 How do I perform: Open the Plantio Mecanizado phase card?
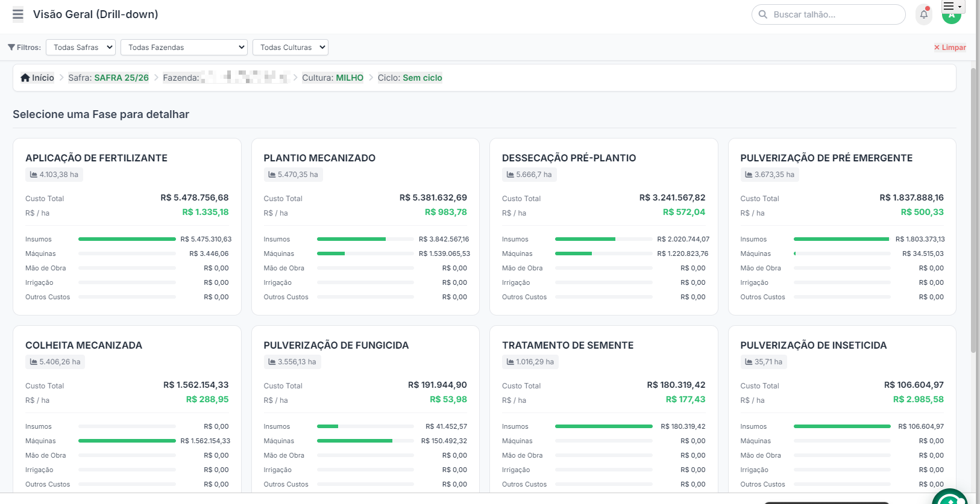click(x=365, y=227)
